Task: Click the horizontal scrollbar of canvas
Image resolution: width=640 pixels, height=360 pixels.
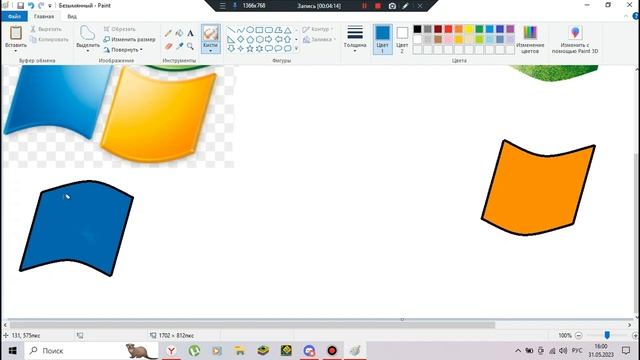Action: (252, 325)
